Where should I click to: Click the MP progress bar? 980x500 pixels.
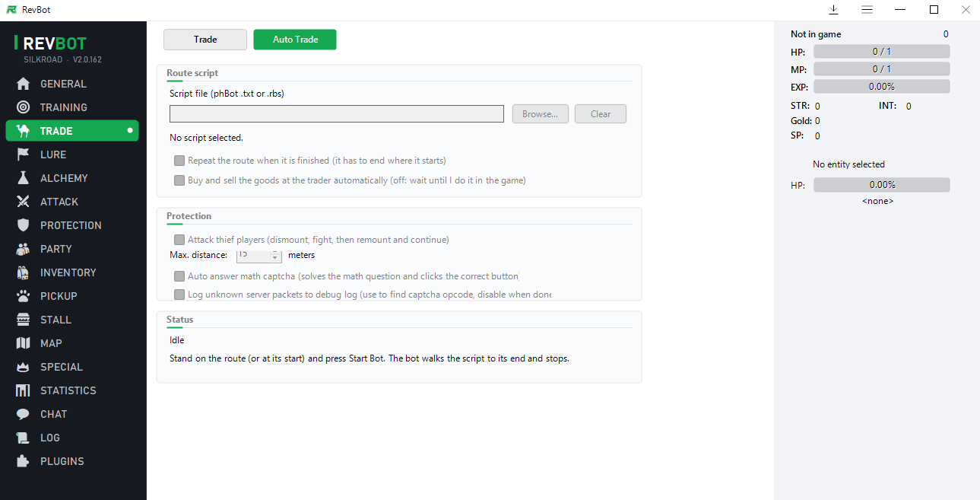[x=882, y=69]
